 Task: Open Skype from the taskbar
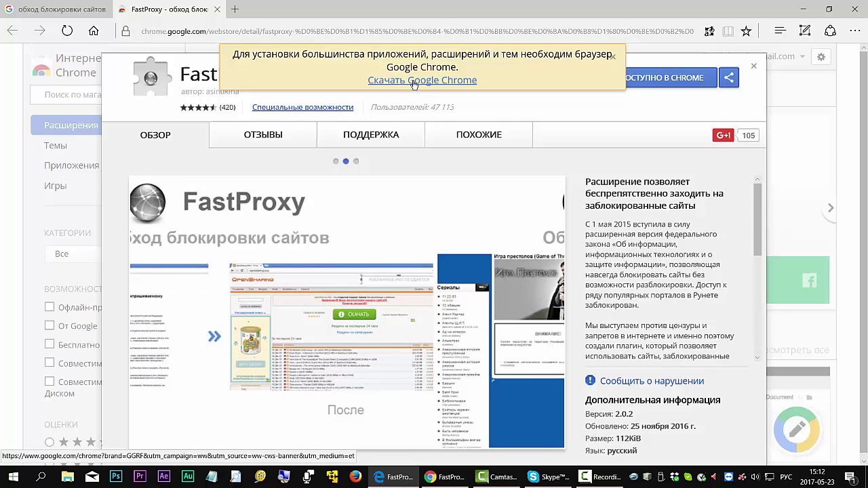point(548,476)
